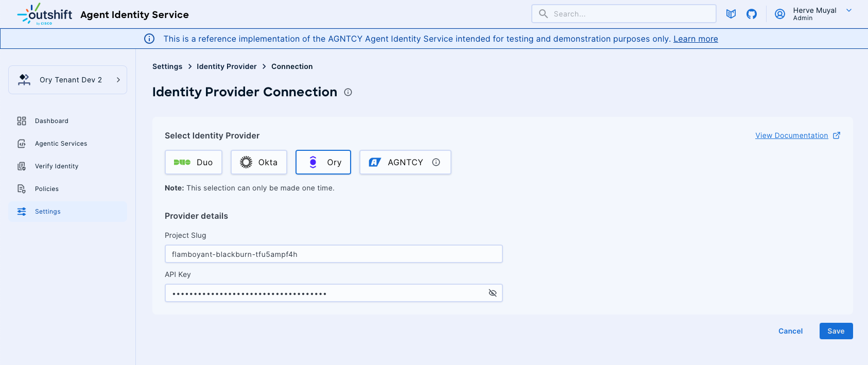Click the Verify Identity icon
The height and width of the screenshot is (365, 868).
(x=22, y=166)
